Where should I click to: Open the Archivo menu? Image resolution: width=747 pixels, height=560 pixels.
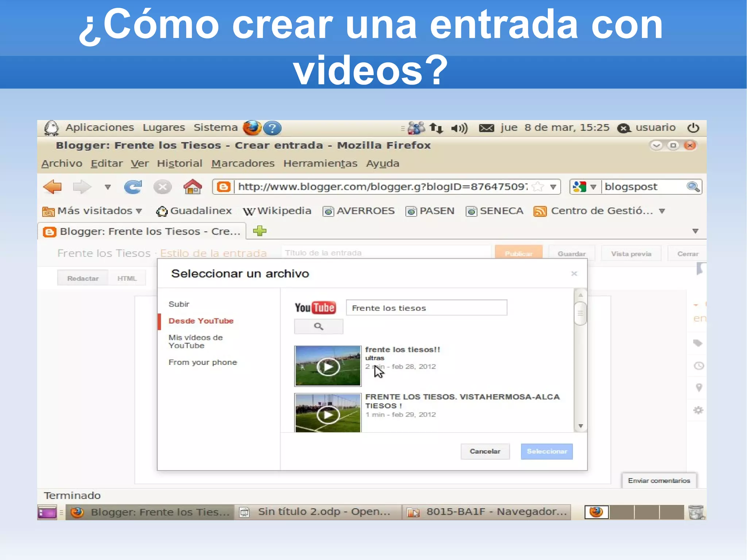(x=62, y=163)
